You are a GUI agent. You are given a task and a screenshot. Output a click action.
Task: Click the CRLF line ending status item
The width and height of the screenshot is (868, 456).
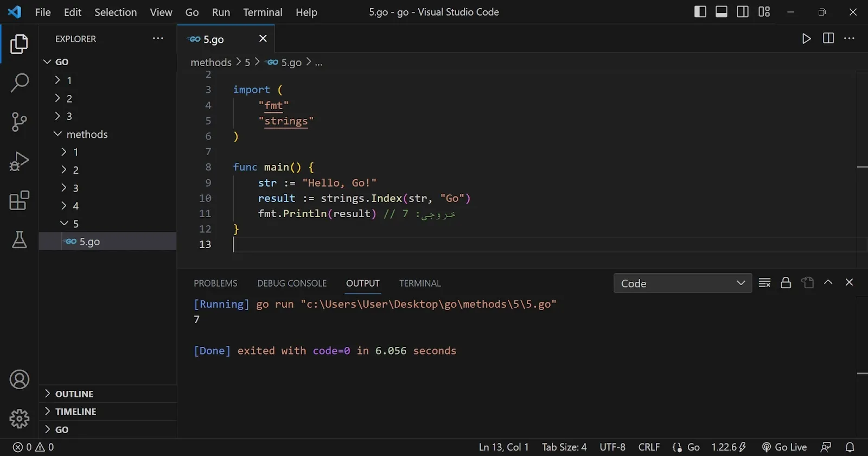[x=649, y=447]
